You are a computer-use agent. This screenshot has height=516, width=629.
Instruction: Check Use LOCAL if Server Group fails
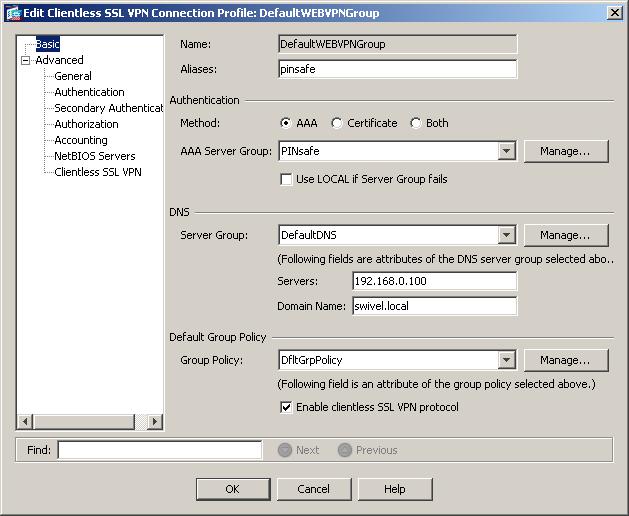pos(286,179)
